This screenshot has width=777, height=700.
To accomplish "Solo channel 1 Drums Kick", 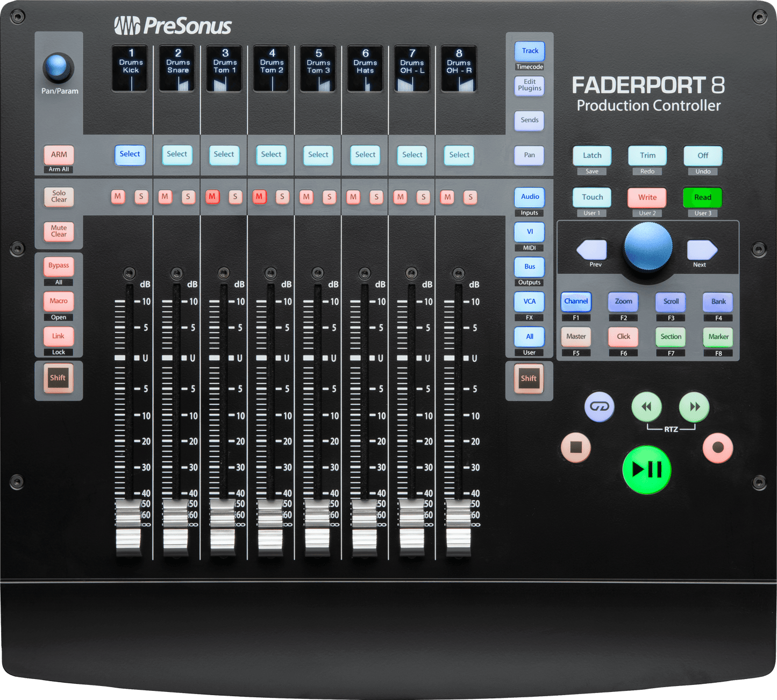I will coord(141,197).
